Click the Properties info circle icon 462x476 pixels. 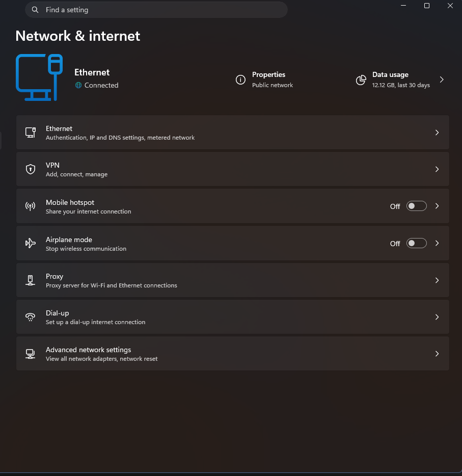(x=240, y=80)
